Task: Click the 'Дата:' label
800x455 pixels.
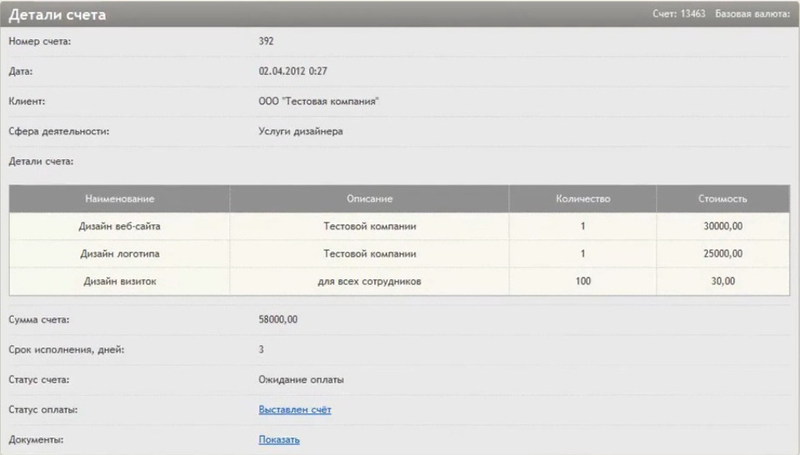Action: [20, 71]
